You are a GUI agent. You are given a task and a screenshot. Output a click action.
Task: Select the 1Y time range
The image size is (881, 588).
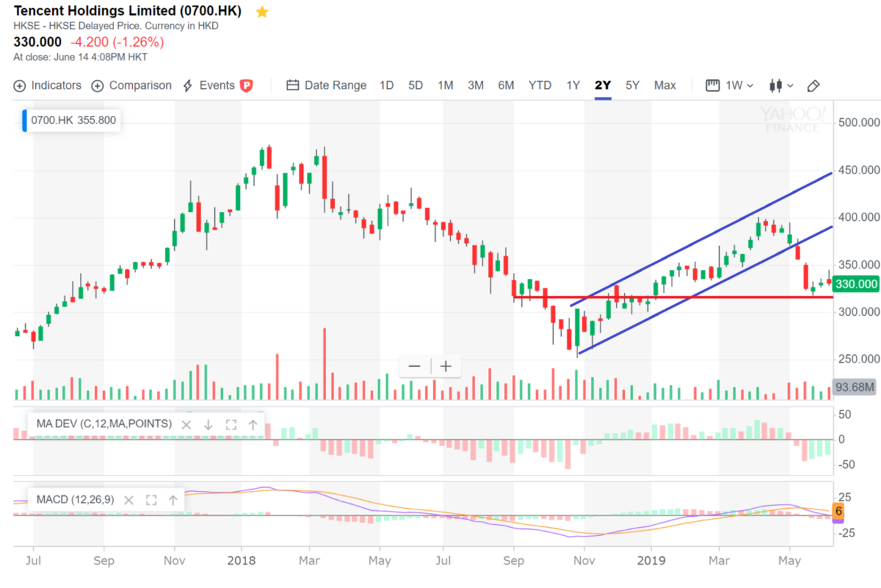(x=573, y=85)
